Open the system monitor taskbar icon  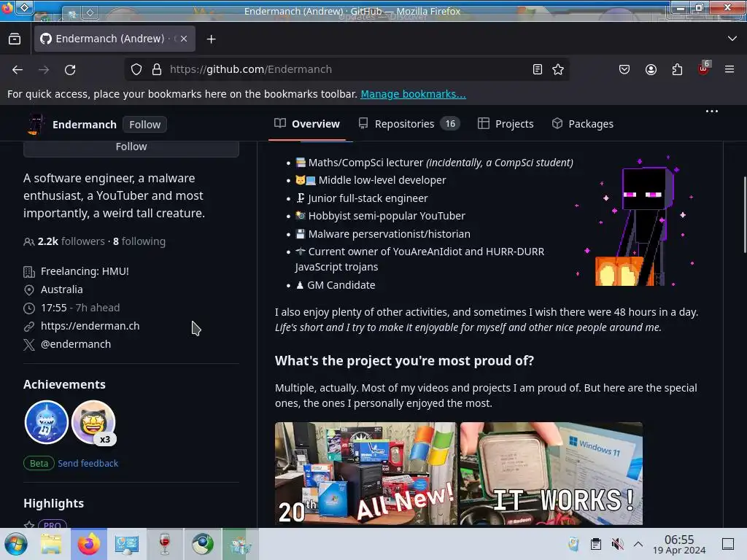click(x=126, y=544)
